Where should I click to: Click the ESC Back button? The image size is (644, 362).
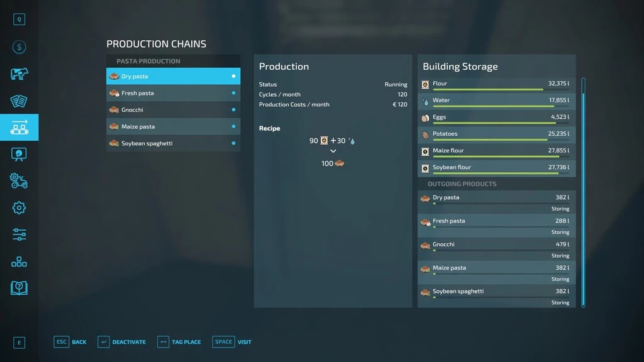coord(70,342)
